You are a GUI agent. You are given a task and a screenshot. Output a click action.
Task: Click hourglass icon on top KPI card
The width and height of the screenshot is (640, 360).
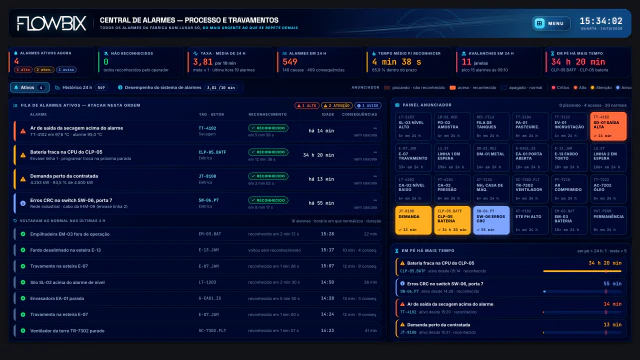click(x=553, y=53)
